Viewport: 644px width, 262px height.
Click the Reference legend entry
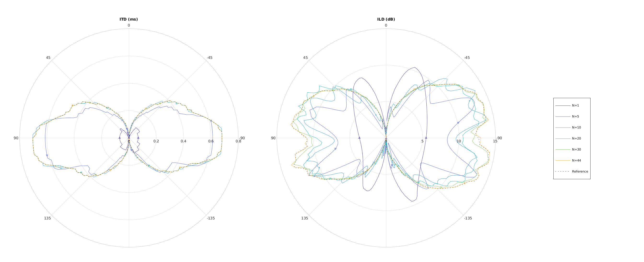[580, 171]
